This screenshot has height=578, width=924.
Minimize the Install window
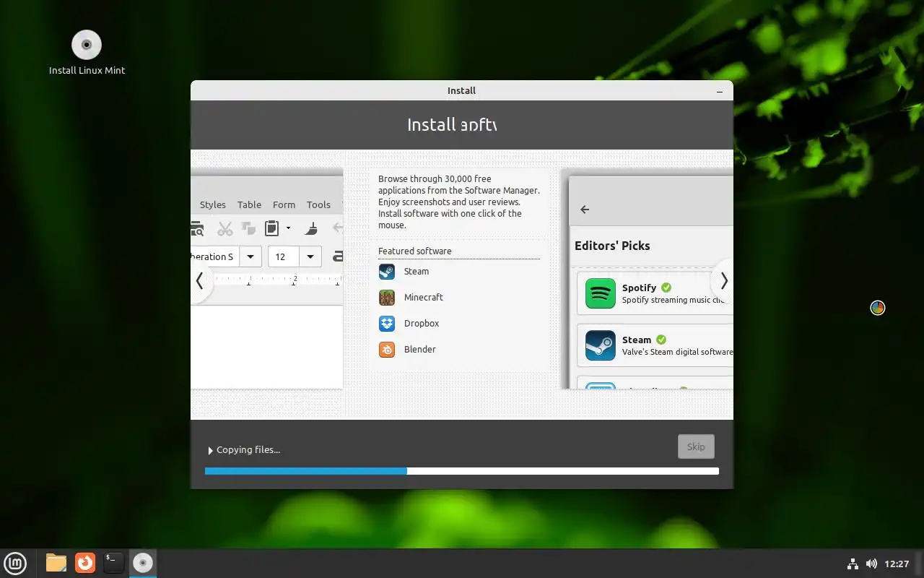[x=720, y=91]
